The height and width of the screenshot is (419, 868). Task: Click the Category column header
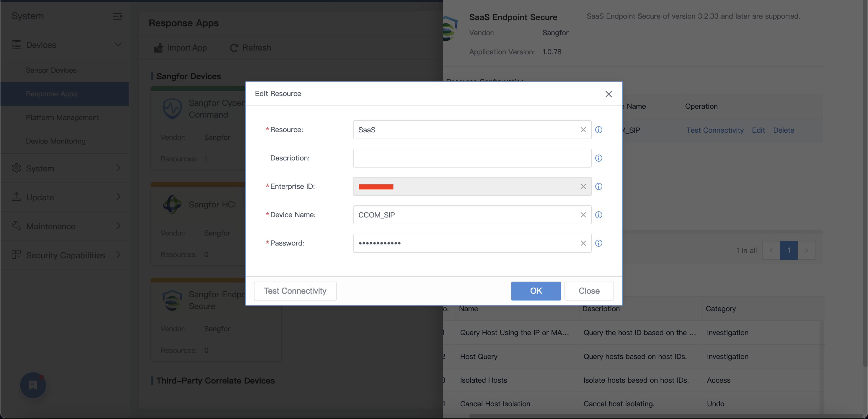(x=721, y=309)
